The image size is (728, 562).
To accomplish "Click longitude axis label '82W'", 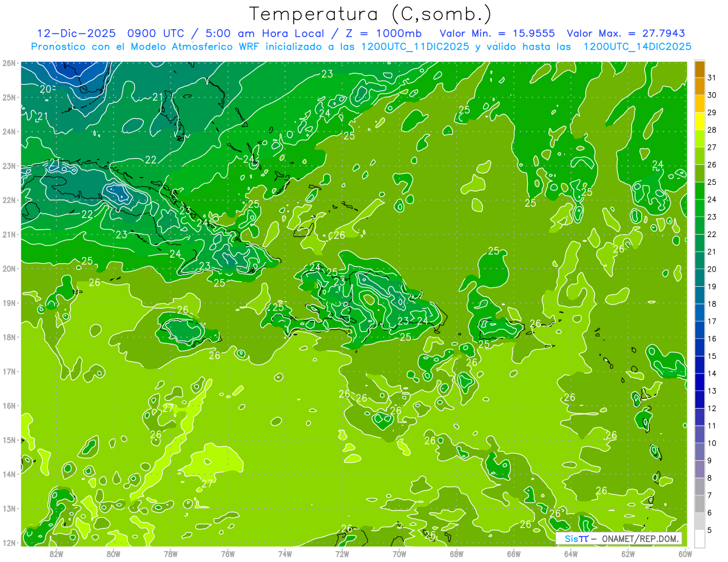I will coord(56,554).
